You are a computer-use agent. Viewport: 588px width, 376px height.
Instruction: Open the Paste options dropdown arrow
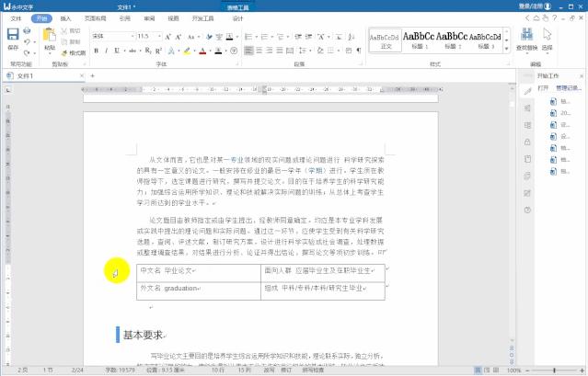50,53
